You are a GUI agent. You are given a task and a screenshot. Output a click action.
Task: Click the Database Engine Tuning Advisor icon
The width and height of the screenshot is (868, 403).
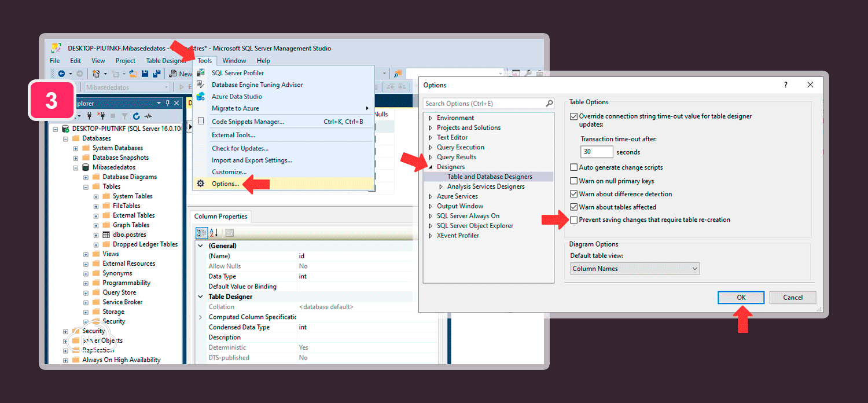(x=201, y=85)
